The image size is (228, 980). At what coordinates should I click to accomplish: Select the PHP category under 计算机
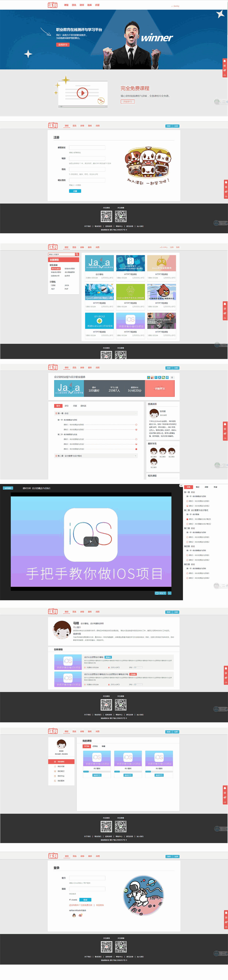point(66,289)
